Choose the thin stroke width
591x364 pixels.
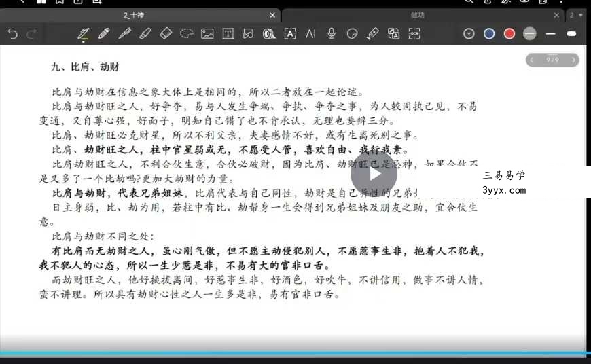(x=551, y=34)
